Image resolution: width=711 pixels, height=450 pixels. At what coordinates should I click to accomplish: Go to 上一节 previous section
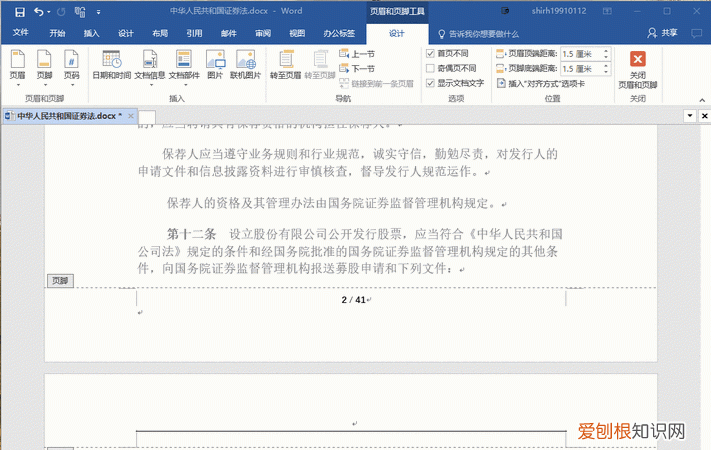pyautogui.click(x=357, y=54)
